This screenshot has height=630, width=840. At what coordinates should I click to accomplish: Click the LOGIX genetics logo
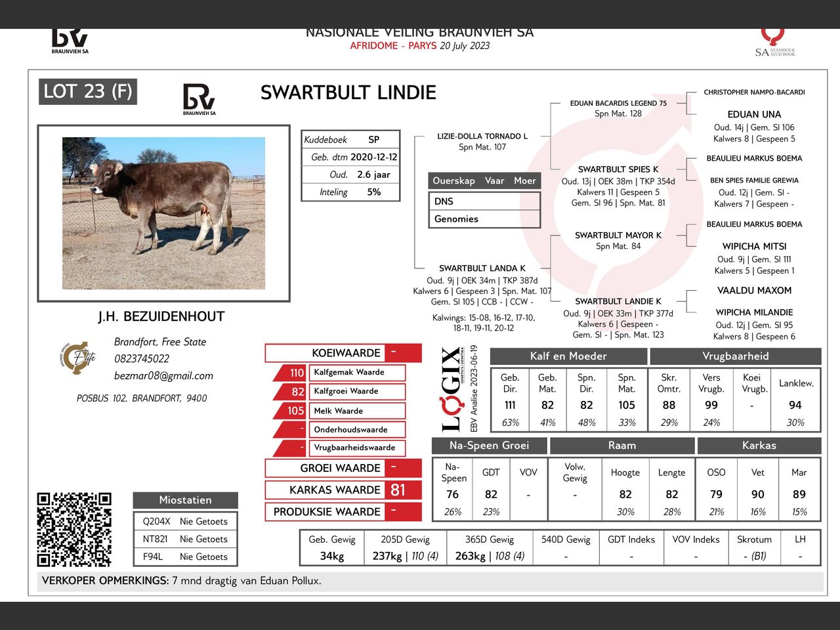(x=451, y=388)
